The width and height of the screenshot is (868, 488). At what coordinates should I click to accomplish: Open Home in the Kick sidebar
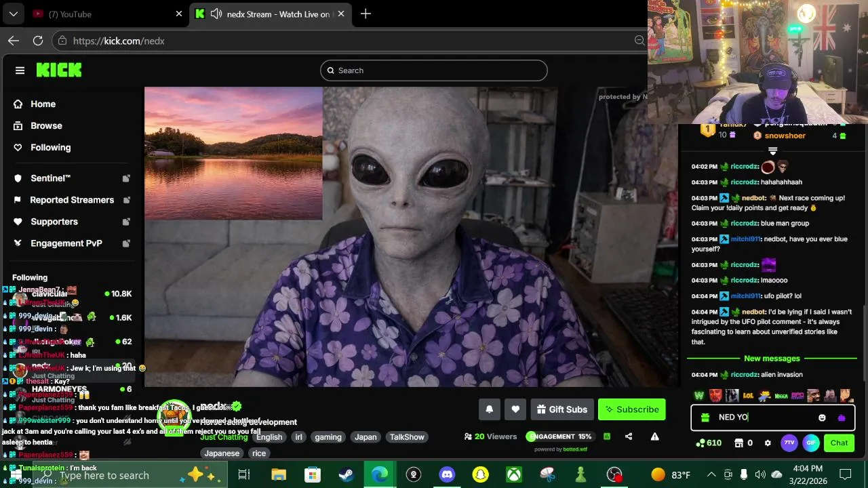click(43, 104)
